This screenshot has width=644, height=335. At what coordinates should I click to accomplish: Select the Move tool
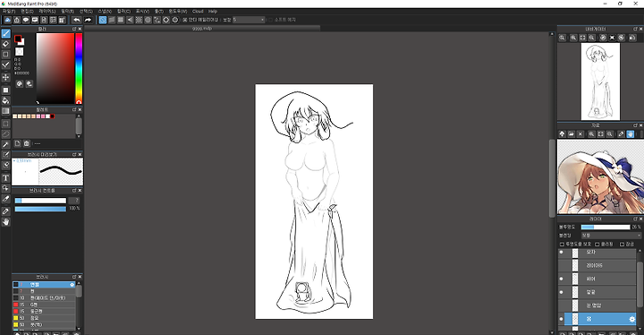click(5, 77)
